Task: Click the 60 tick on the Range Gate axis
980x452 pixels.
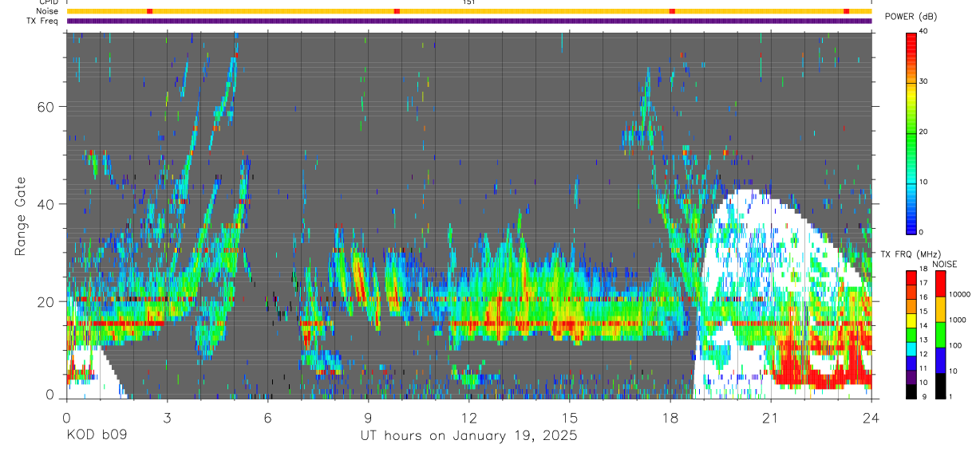Action: point(46,106)
